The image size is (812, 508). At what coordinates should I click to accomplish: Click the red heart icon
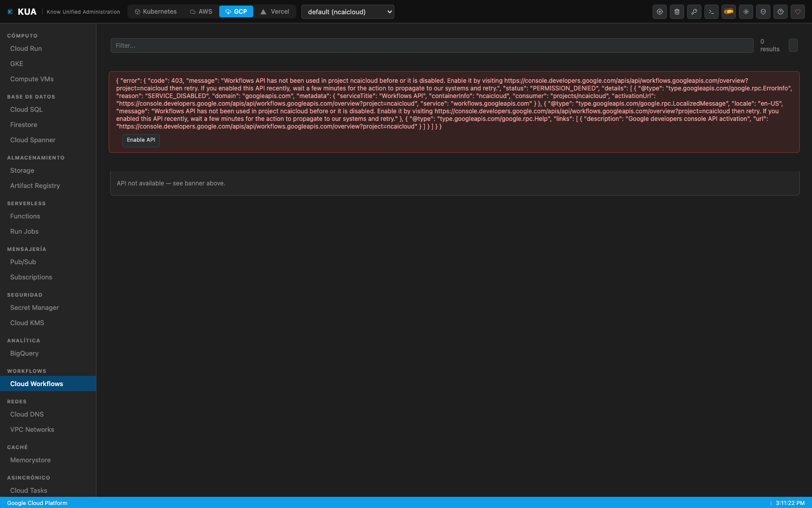coord(798,12)
